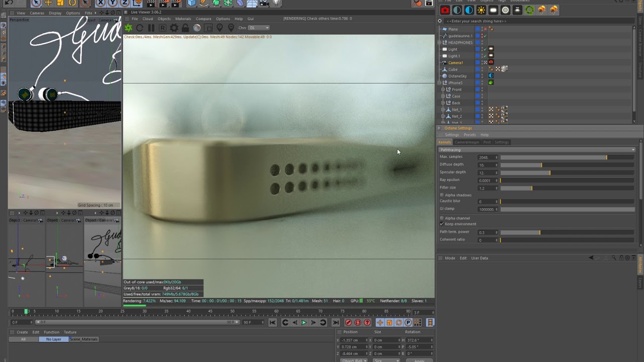Screen dimensions: 644x362
Task: Open Live Viewer Cloud menu
Action: click(147, 19)
